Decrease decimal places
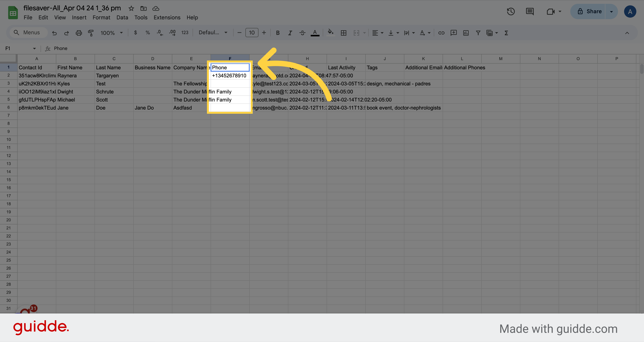The width and height of the screenshot is (644, 342). [x=160, y=33]
